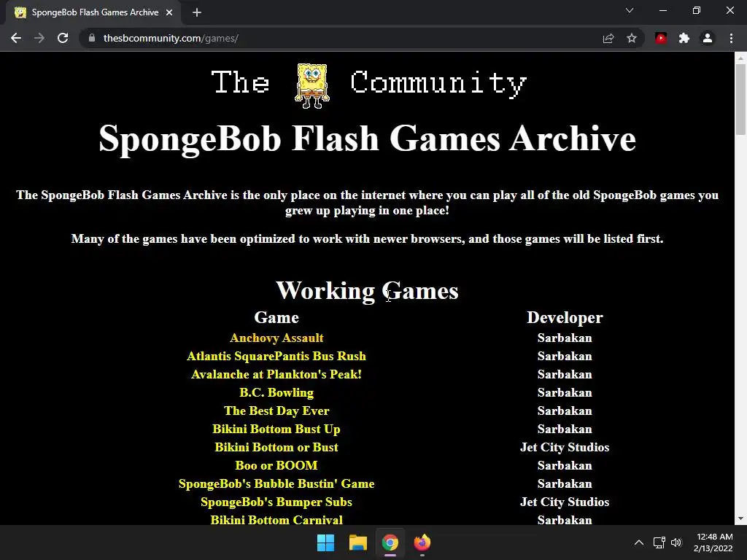Open Firefox from the taskbar

(422, 542)
